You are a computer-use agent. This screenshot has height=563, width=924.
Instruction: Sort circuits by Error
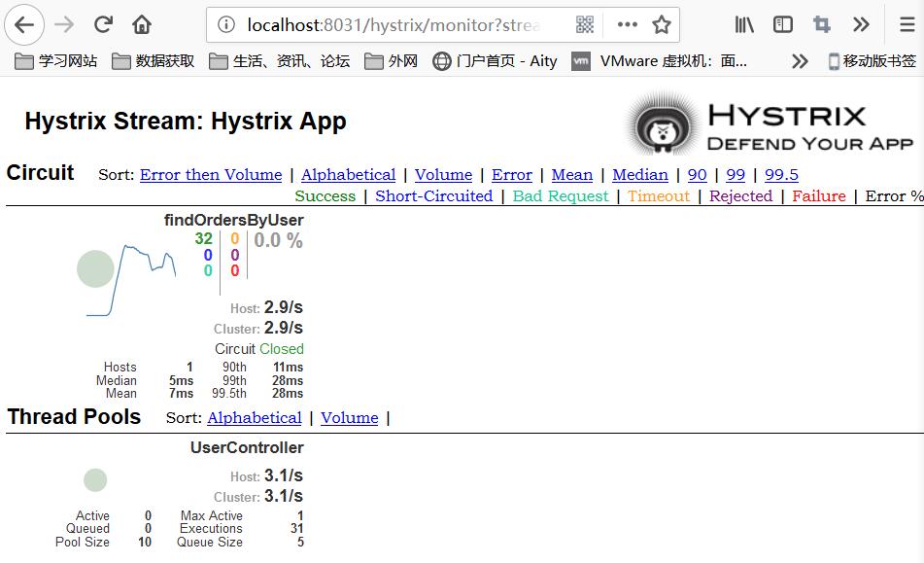click(511, 175)
